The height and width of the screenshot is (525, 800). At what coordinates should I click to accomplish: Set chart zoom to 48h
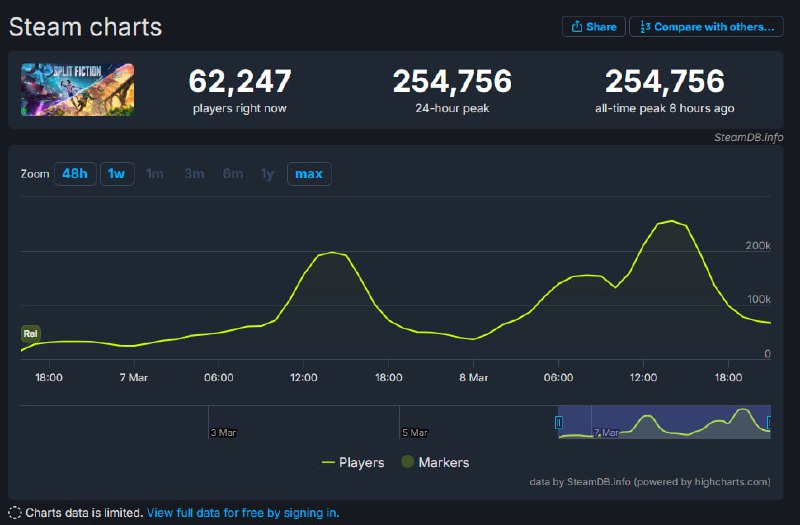click(x=75, y=173)
